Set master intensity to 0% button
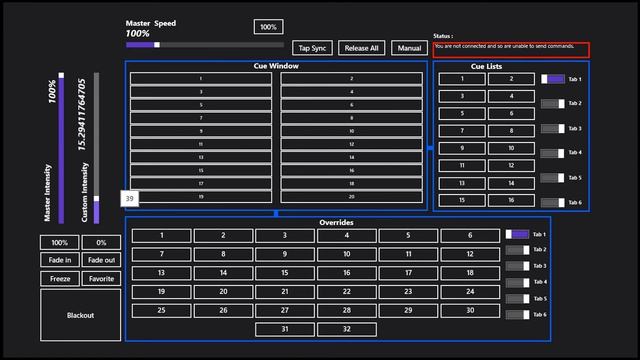640x360 pixels. (x=101, y=242)
